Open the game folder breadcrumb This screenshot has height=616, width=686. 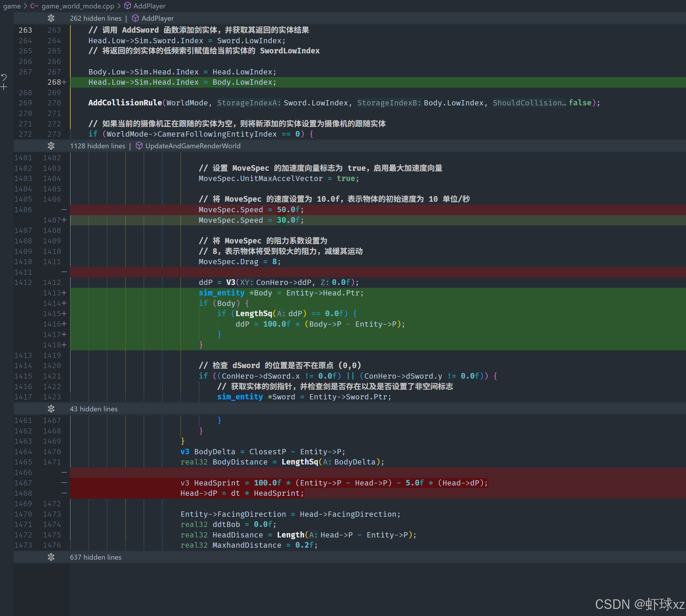click(x=12, y=6)
